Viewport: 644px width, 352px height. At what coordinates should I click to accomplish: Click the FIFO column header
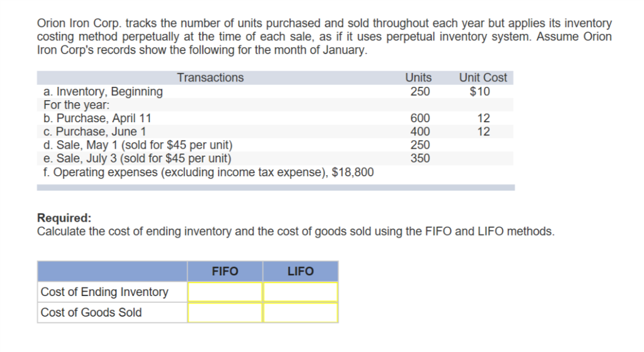coord(225,271)
